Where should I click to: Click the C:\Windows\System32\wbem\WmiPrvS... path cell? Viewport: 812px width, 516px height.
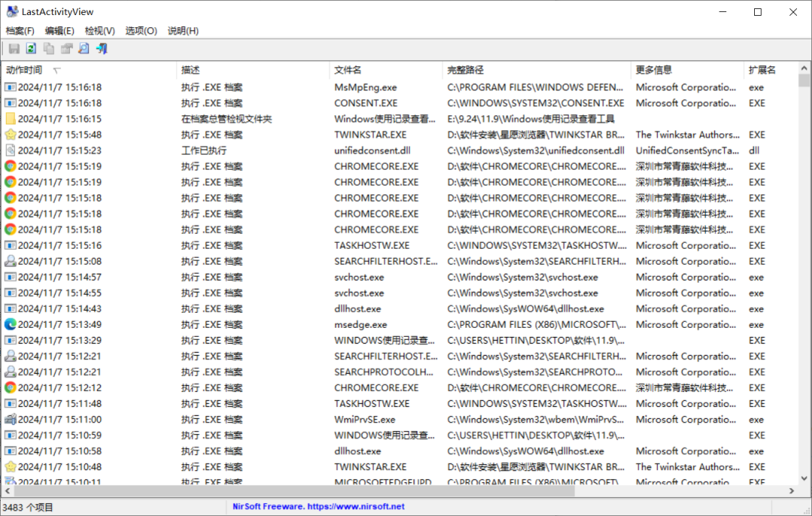(535, 419)
